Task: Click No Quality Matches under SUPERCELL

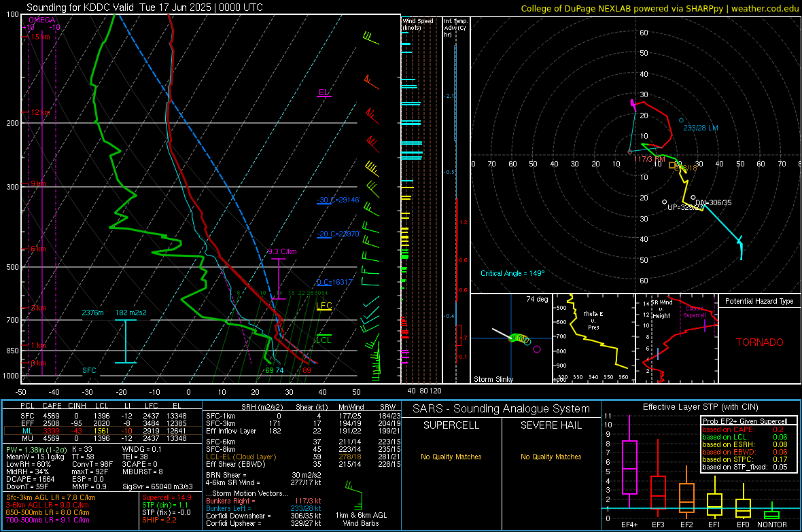Action: coord(451,457)
